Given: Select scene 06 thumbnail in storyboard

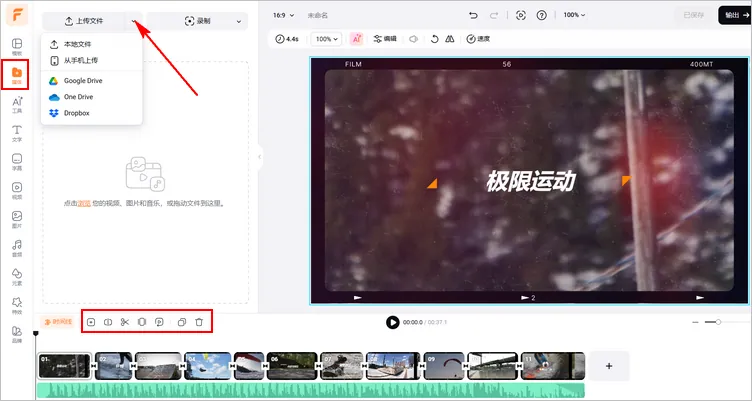Looking at the screenshot, I should (292, 366).
